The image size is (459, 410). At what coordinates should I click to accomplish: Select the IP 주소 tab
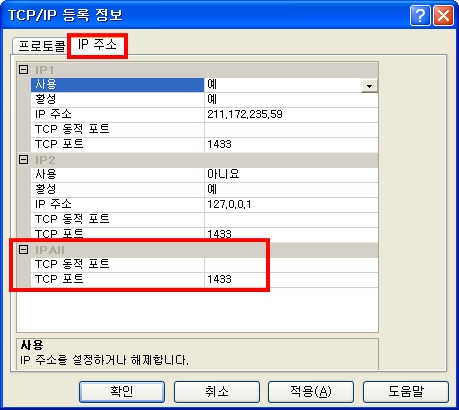click(x=97, y=45)
